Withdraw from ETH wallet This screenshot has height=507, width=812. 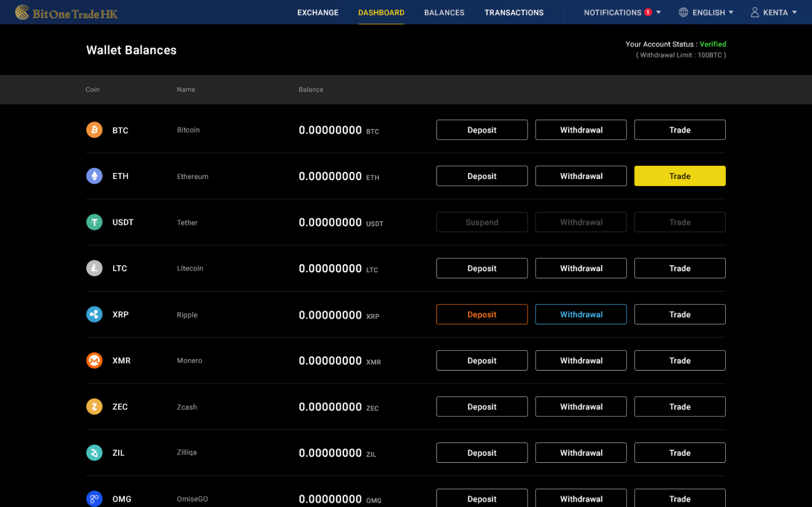tap(581, 176)
